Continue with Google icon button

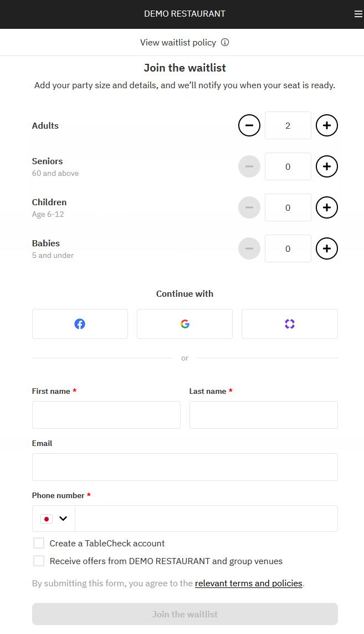[184, 324]
